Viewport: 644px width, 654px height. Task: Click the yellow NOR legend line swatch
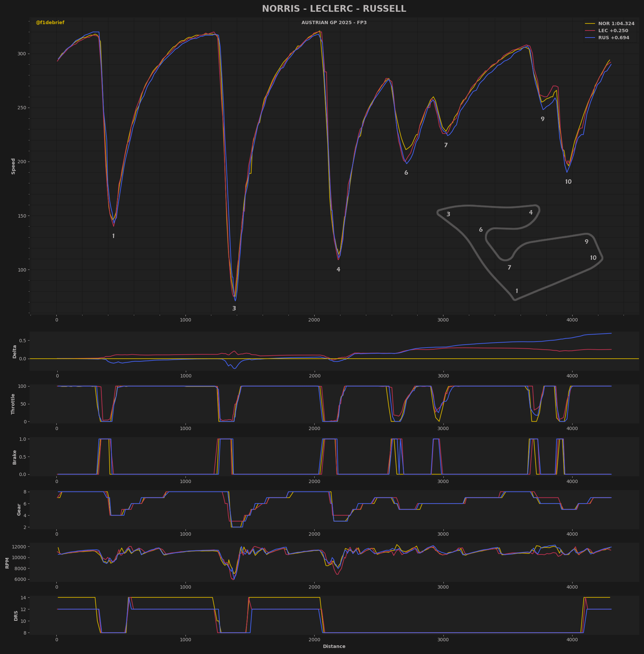[x=590, y=24]
